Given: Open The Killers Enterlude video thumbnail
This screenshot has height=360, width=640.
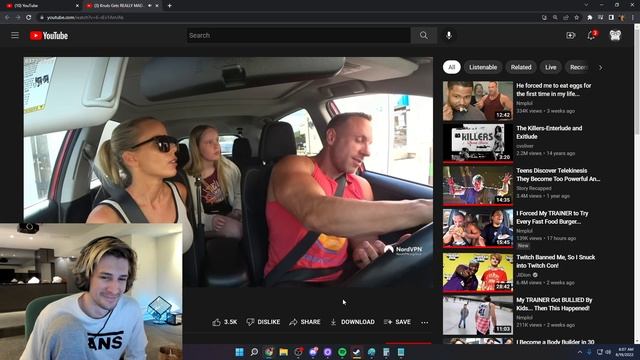Looking at the screenshot, I should (478, 143).
